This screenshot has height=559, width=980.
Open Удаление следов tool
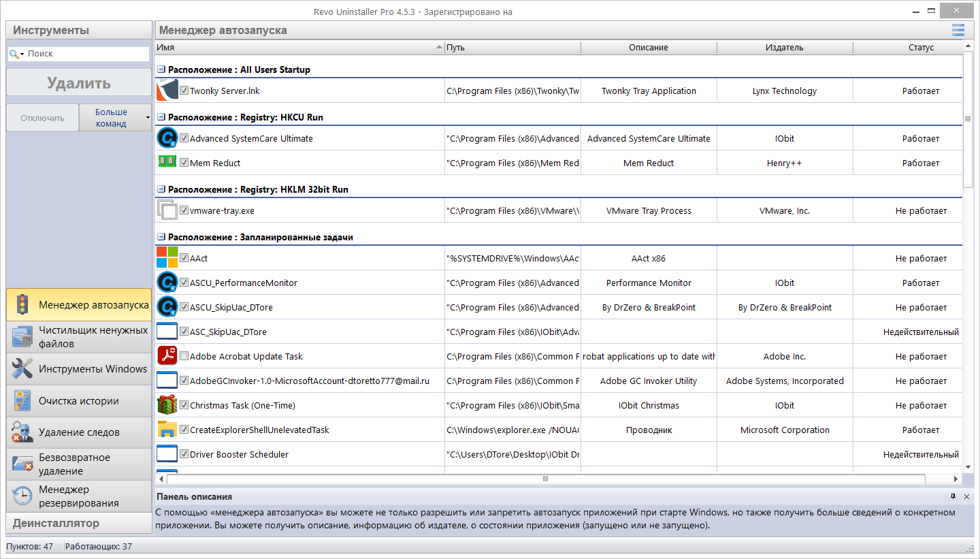pyautogui.click(x=79, y=432)
